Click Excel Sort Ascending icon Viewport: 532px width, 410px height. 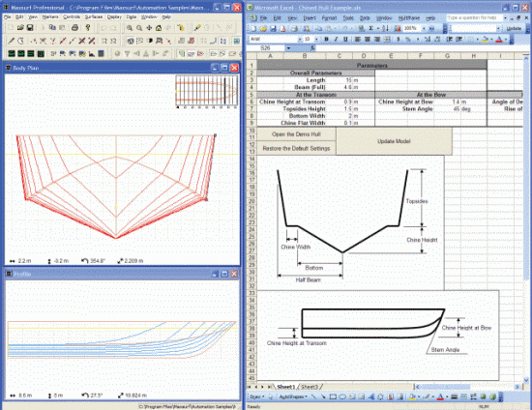pyautogui.click(x=385, y=29)
